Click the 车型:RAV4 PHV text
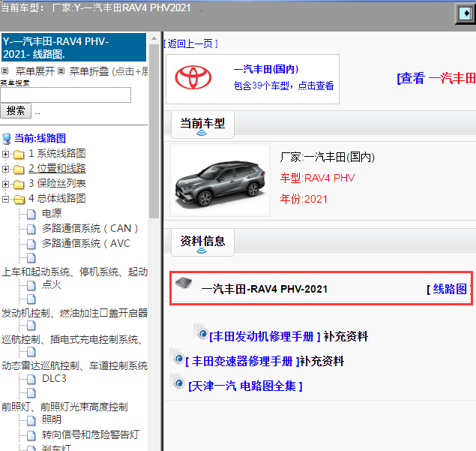 coord(317,178)
